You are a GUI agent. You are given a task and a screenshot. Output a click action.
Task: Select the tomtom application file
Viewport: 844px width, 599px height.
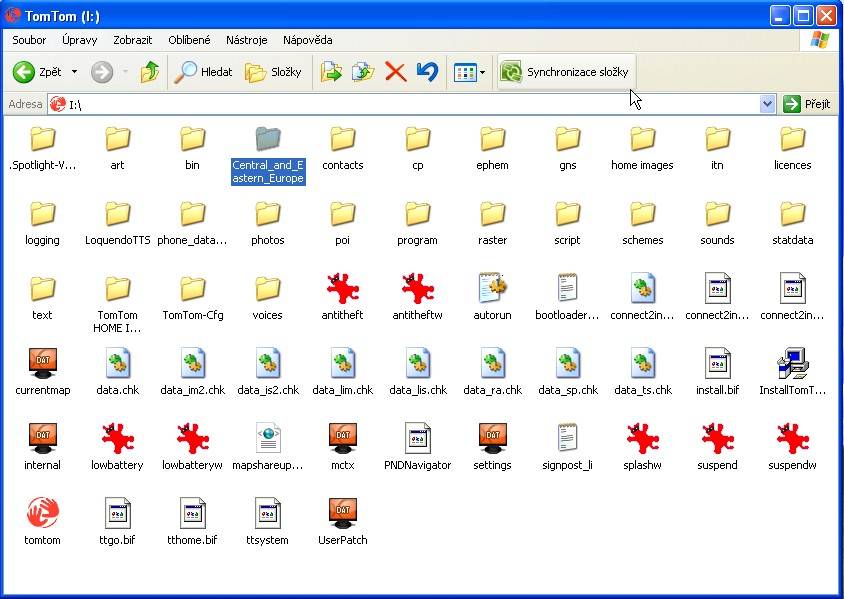coord(43,522)
